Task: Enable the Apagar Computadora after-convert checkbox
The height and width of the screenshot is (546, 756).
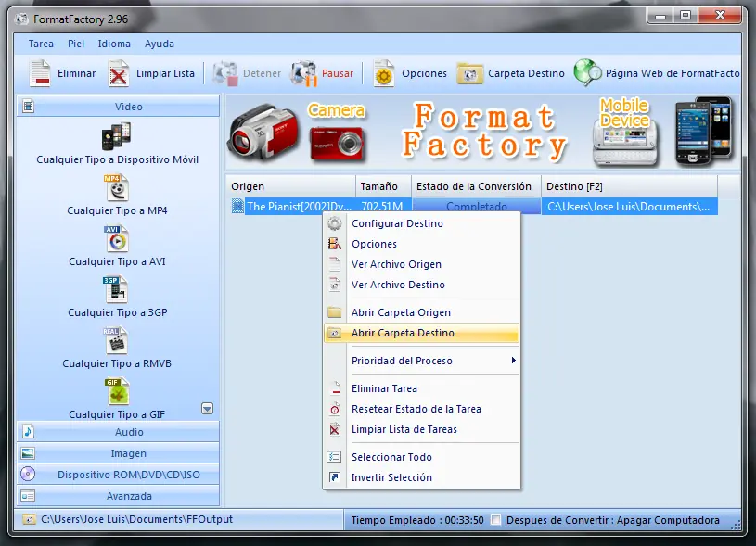Action: (495, 520)
